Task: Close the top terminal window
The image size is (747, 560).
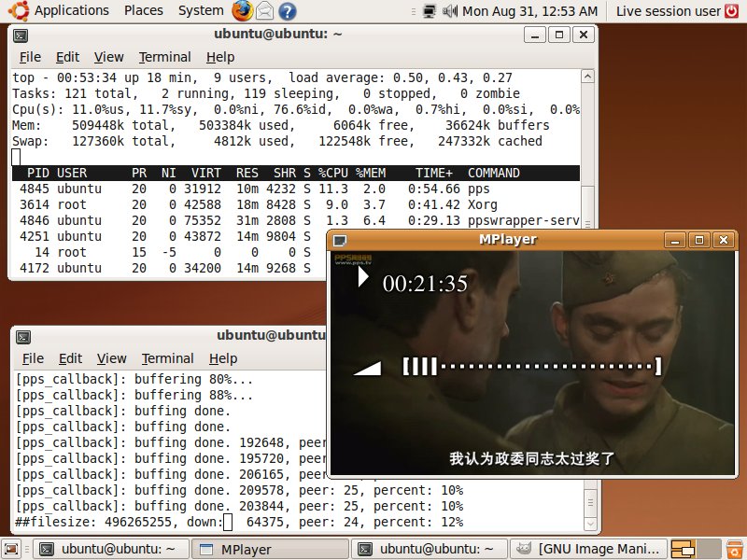Action: (583, 35)
